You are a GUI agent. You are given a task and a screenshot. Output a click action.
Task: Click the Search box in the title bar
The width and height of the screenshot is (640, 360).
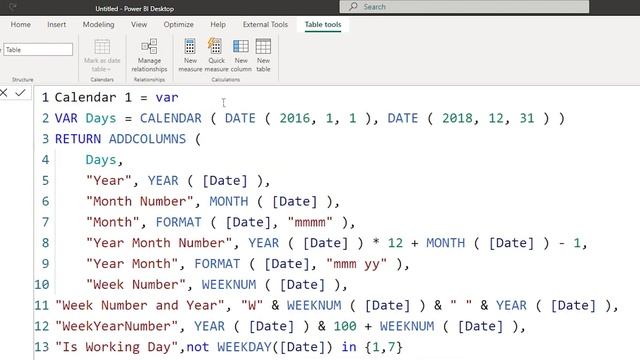464,7
